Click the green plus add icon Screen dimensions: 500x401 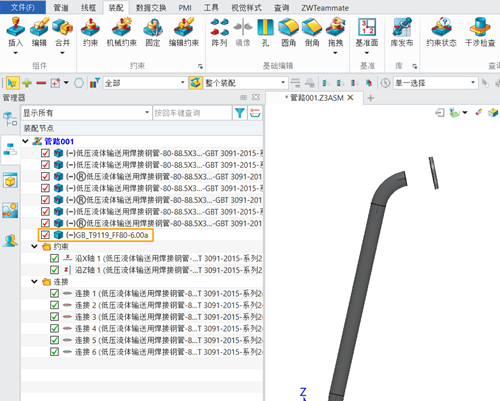click(x=27, y=83)
